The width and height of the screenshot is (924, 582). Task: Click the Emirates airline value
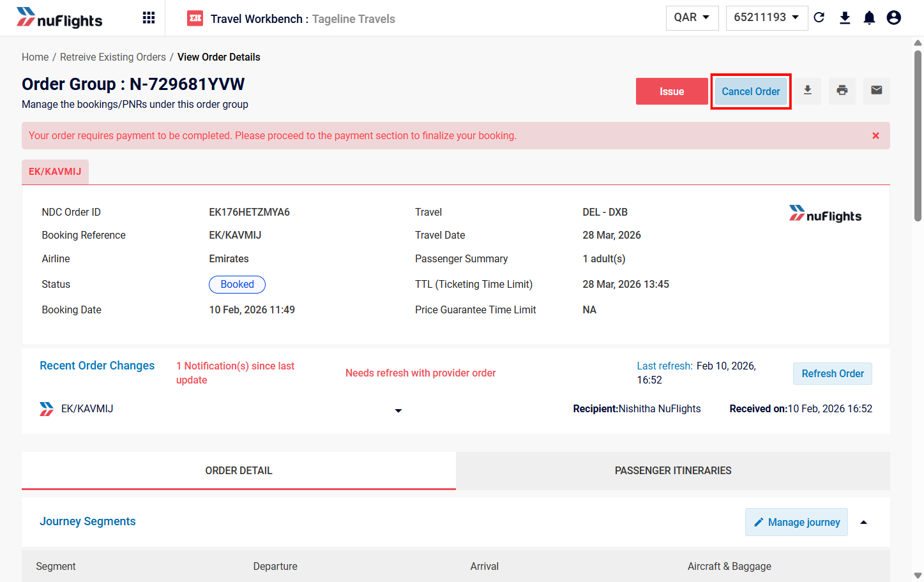[229, 259]
